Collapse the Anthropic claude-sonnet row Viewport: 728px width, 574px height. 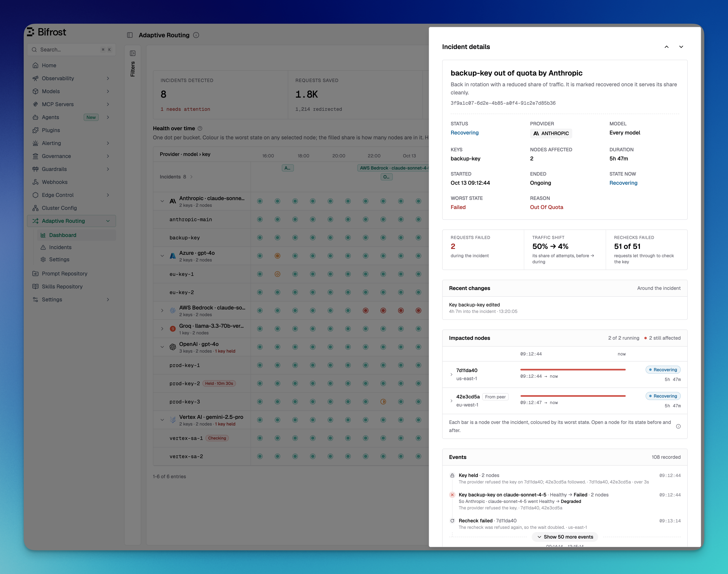162,201
